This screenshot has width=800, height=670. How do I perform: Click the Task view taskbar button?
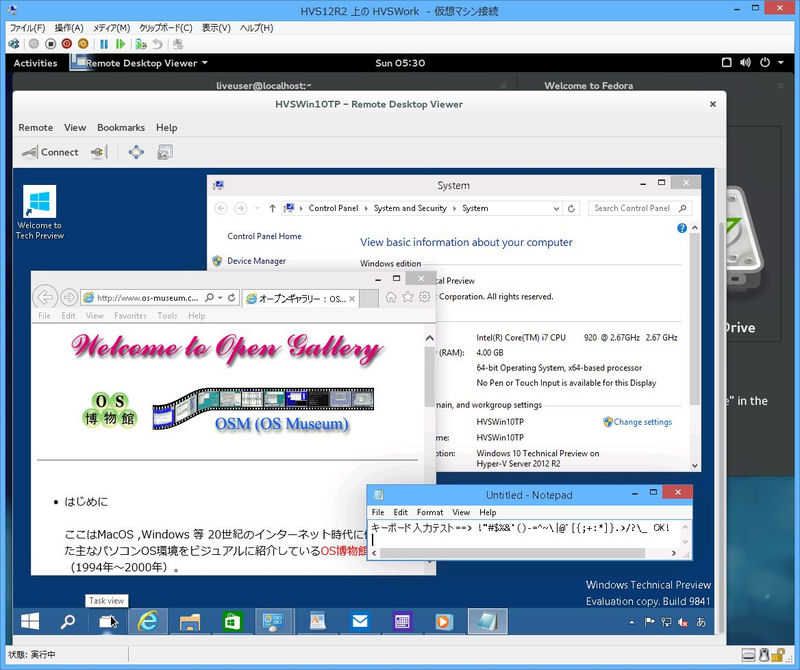pos(107,621)
